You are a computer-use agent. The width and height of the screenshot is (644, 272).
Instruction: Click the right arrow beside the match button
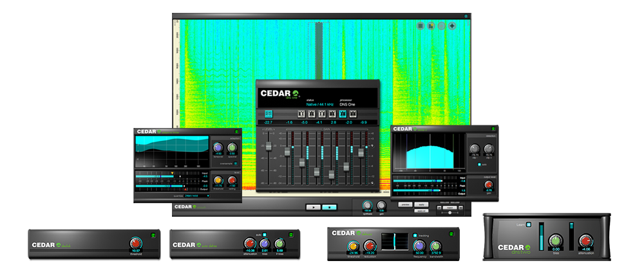[461, 208]
